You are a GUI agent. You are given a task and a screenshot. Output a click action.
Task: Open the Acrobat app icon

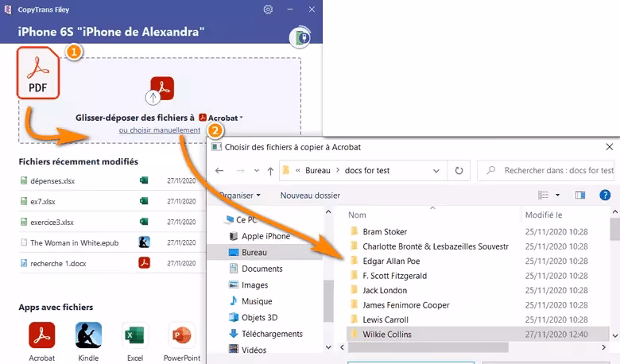(x=41, y=335)
